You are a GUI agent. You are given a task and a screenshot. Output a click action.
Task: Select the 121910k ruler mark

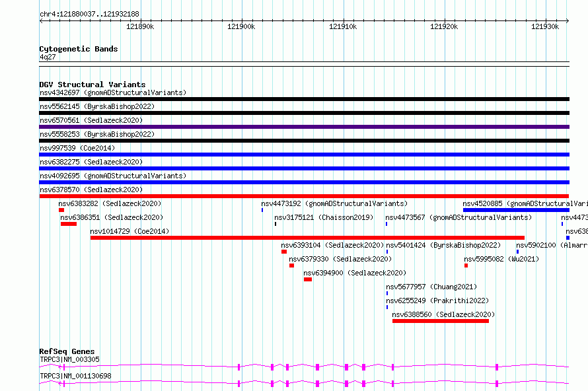[x=343, y=26]
